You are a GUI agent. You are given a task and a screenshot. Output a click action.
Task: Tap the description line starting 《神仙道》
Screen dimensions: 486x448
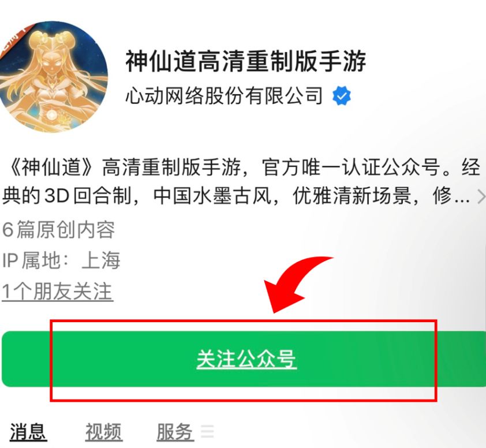click(x=243, y=167)
